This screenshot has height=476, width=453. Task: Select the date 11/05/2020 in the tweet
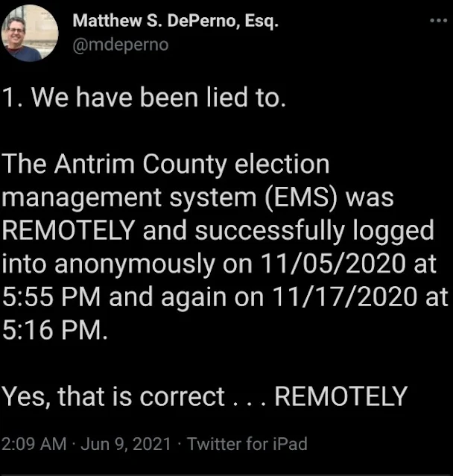tap(333, 263)
